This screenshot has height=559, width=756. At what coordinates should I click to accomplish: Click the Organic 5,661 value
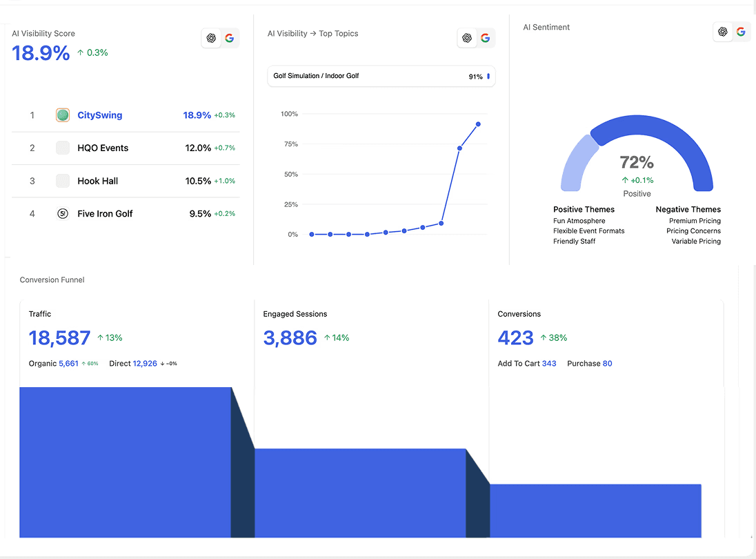coord(68,364)
